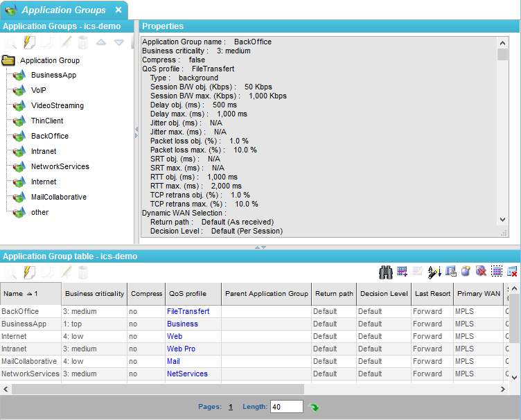
Task: Click the table icon with red X
Action: coord(513,272)
